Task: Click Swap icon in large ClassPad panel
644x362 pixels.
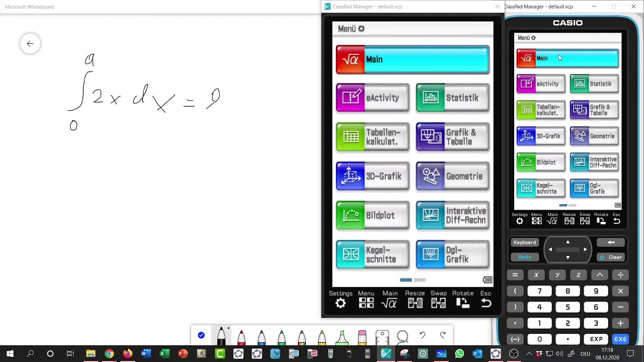Action: pos(438,303)
